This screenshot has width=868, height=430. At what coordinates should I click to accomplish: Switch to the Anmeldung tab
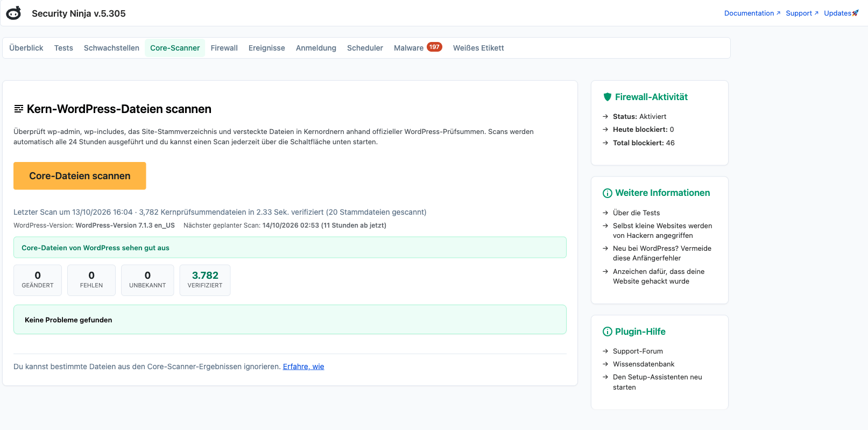[316, 48]
